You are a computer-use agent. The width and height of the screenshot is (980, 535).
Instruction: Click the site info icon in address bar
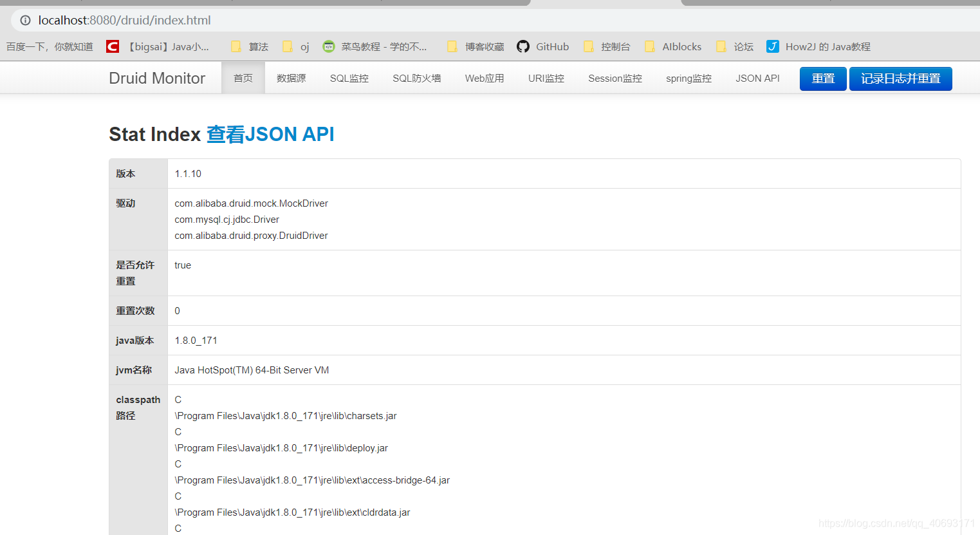[25, 21]
